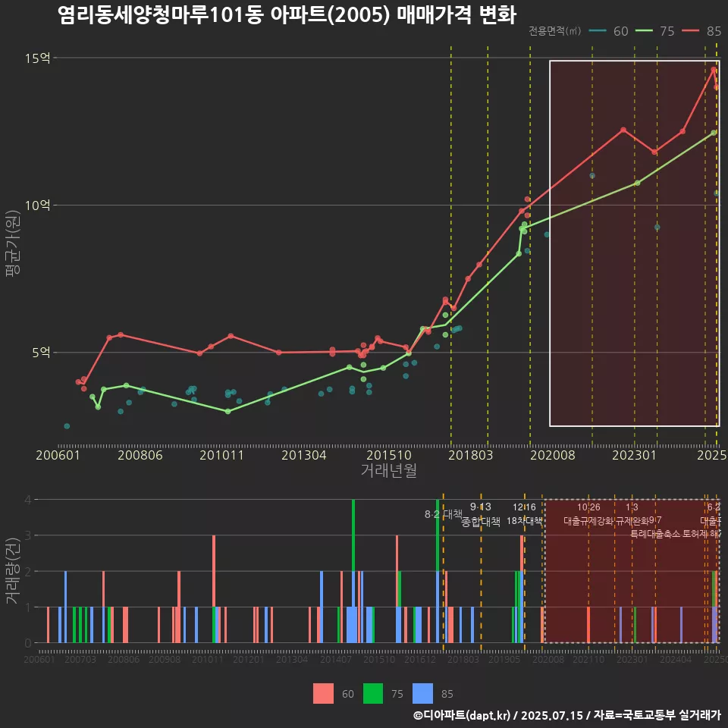Click 201803 on the price chart's x-axis
This screenshot has height=728, width=728.
click(x=470, y=455)
